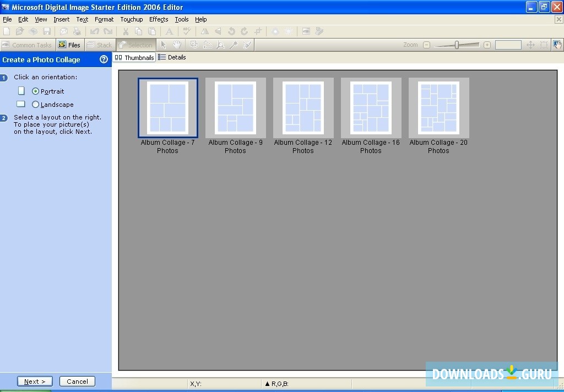The image size is (564, 392).
Task: Select the Portrait orientation radio button
Action: (x=35, y=91)
